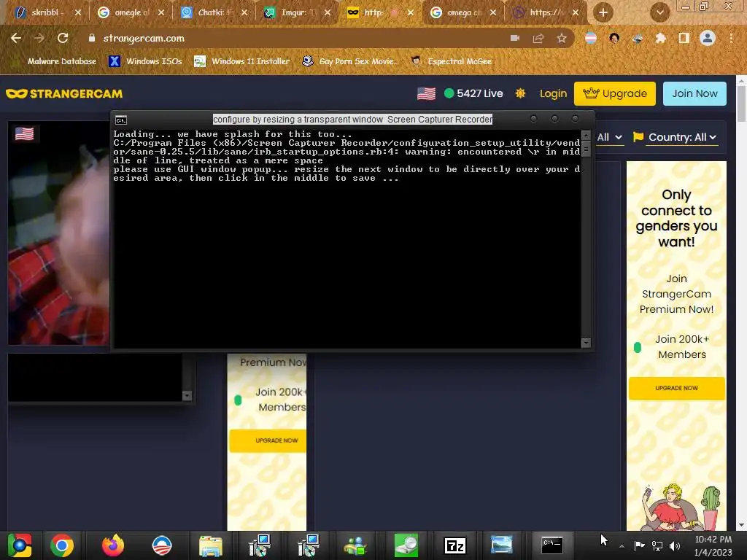The width and height of the screenshot is (747, 560).
Task: Open the Windows ISOs bookmark
Action: tap(145, 61)
